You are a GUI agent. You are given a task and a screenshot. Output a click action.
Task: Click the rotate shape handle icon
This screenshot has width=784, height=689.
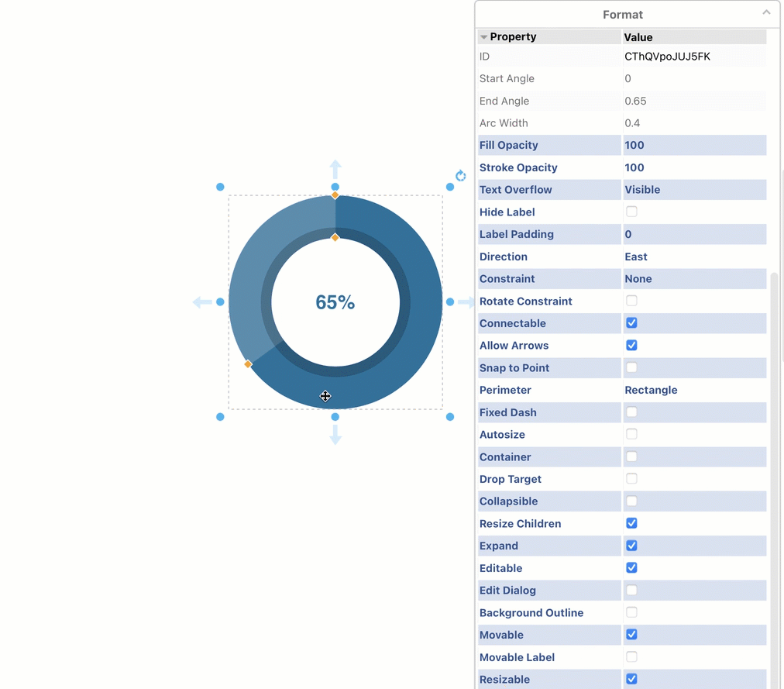pyautogui.click(x=461, y=176)
